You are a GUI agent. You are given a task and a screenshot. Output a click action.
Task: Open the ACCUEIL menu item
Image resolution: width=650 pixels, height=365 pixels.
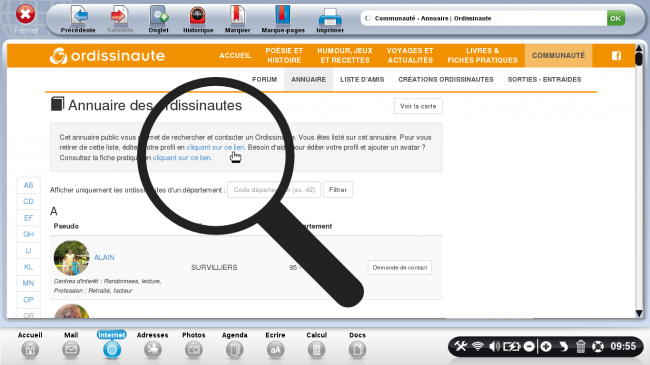[235, 56]
